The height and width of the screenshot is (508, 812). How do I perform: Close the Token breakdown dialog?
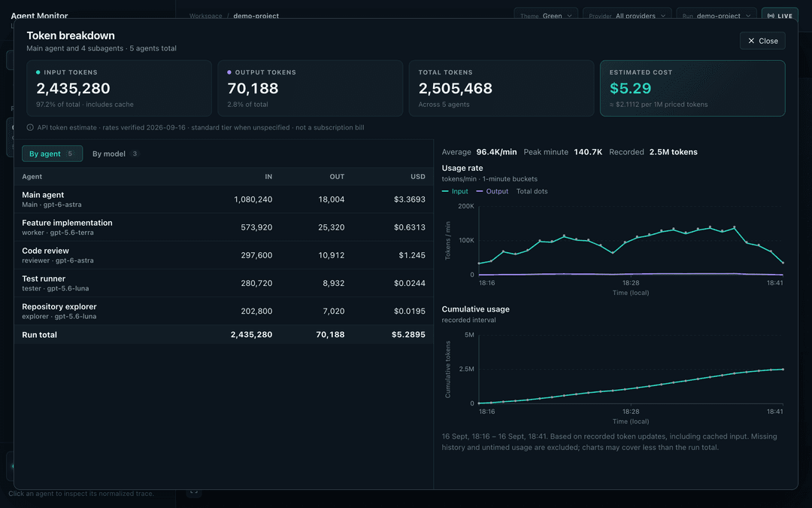point(762,41)
